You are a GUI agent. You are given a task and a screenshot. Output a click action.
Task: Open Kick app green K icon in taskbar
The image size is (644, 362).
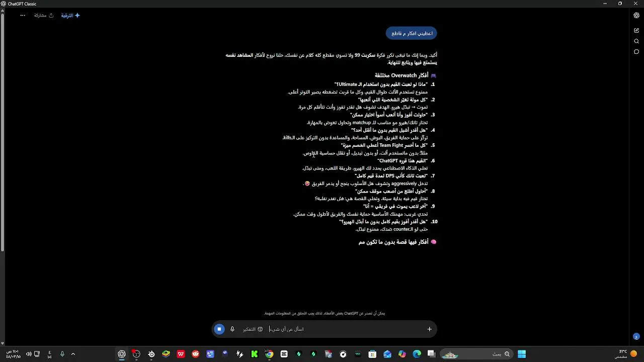pyautogui.click(x=255, y=354)
